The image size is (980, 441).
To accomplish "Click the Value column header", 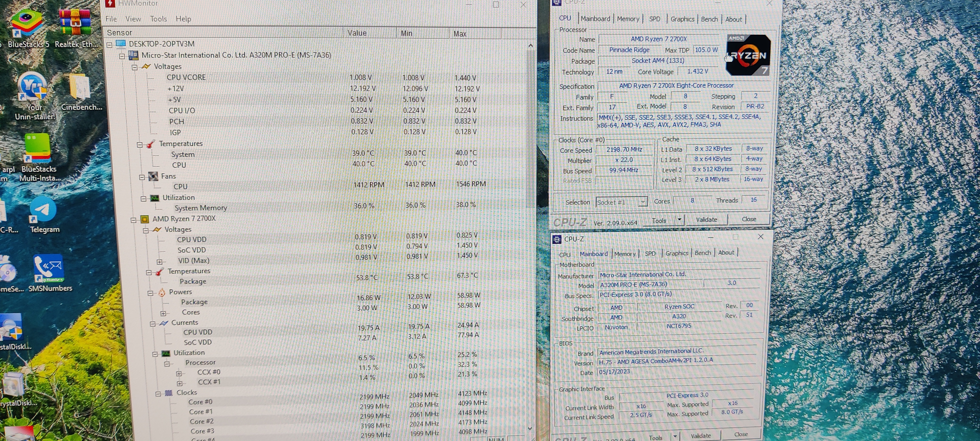I will pyautogui.click(x=370, y=33).
